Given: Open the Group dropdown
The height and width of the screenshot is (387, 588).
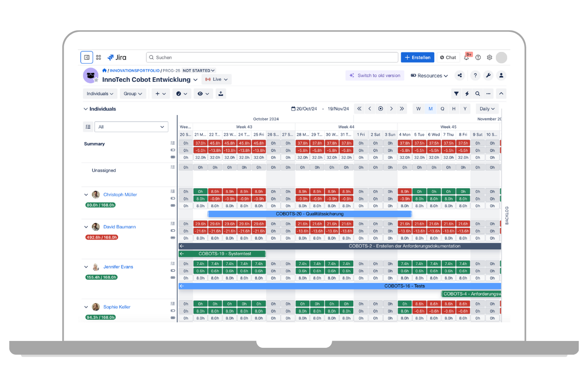Looking at the screenshot, I should pos(133,94).
